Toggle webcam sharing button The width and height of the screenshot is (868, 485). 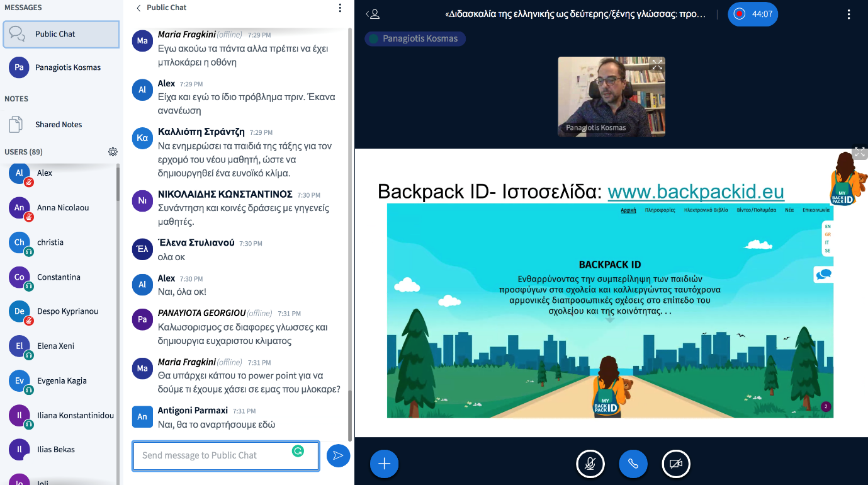(x=676, y=464)
